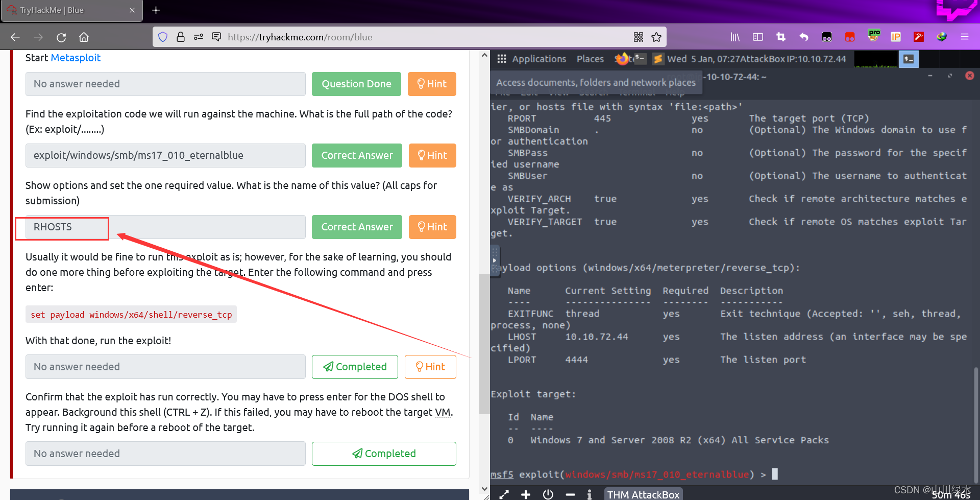Toggle AttackBox fullscreen arrows icon
The height and width of the screenshot is (500, 980).
point(504,494)
